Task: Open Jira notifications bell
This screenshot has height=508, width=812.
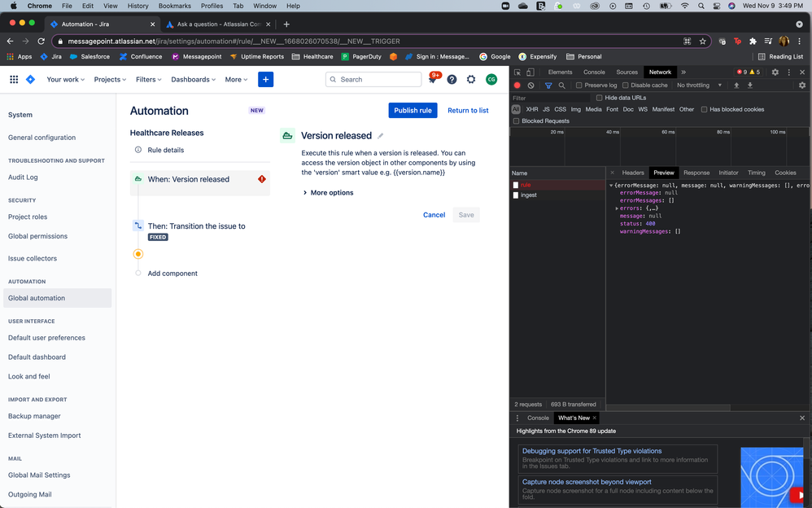Action: coord(433,79)
